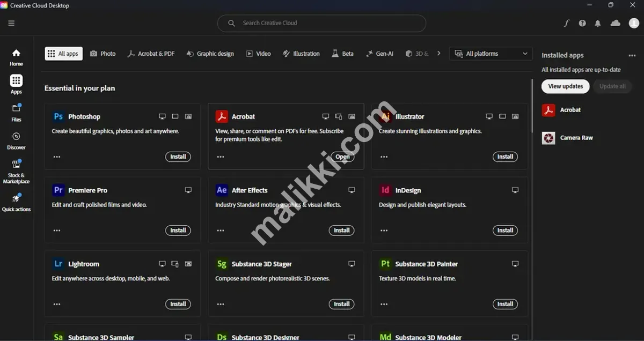The image size is (644, 341).
Task: Go to Home in the sidebar
Action: pyautogui.click(x=16, y=57)
